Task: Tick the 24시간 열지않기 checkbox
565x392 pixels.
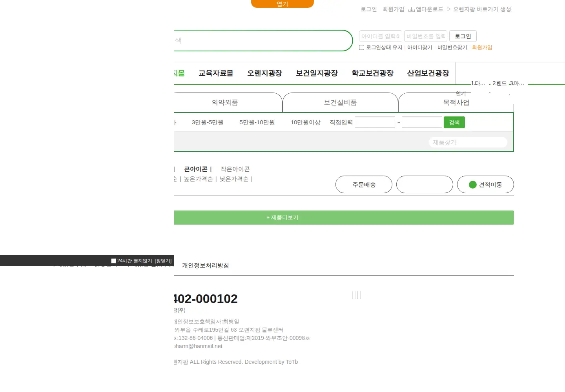Action: click(113, 261)
